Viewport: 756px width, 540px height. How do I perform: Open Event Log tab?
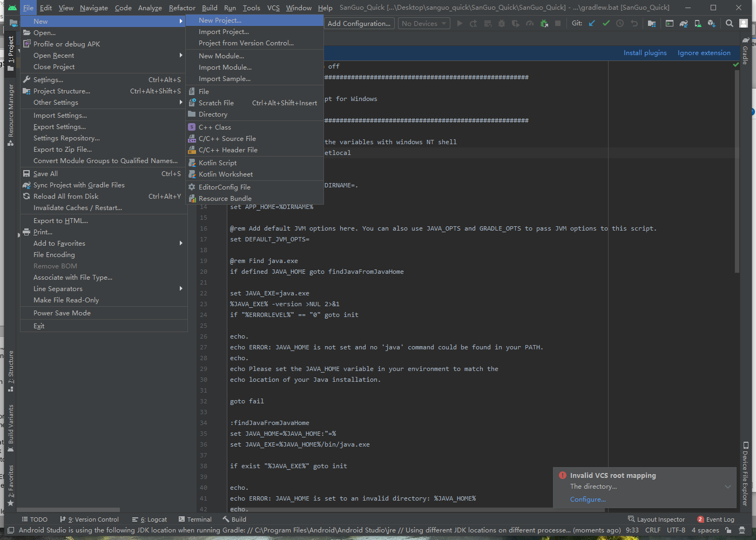[x=715, y=519]
